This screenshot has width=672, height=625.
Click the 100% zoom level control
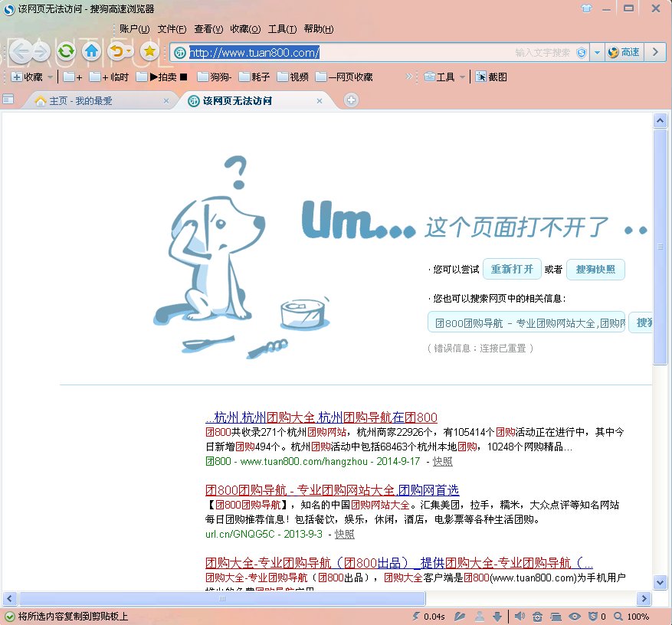[x=638, y=616]
